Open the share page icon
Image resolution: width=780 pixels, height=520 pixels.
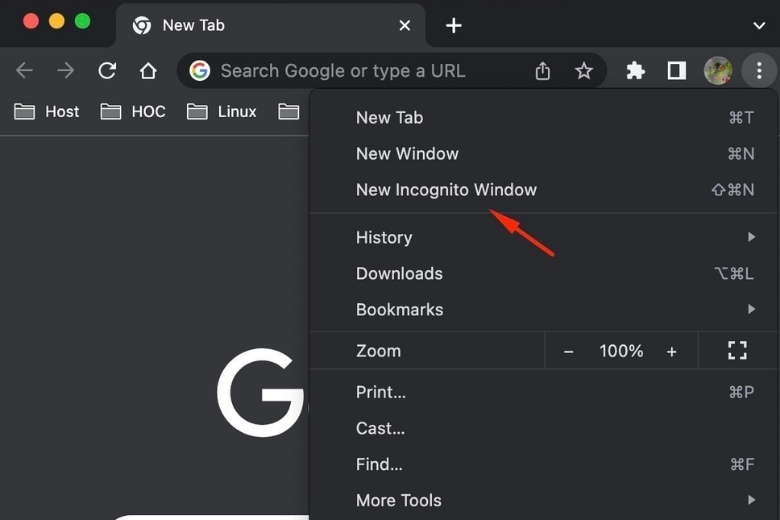click(x=543, y=71)
